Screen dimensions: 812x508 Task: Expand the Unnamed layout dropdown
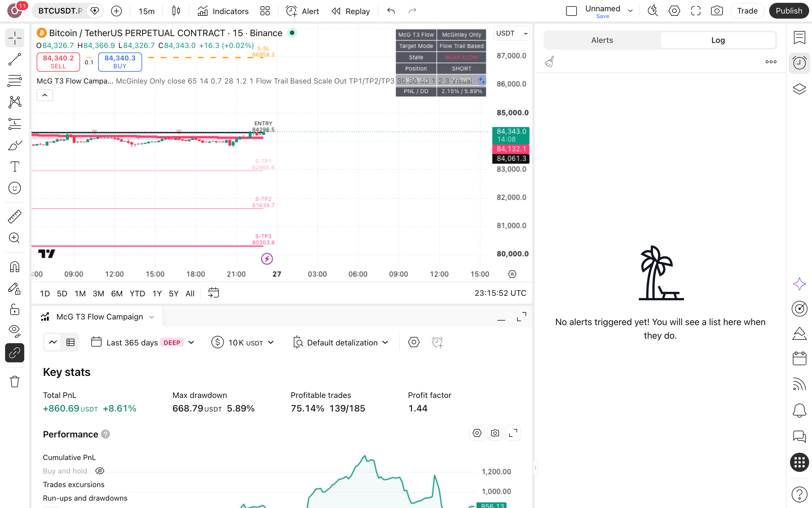(x=630, y=11)
